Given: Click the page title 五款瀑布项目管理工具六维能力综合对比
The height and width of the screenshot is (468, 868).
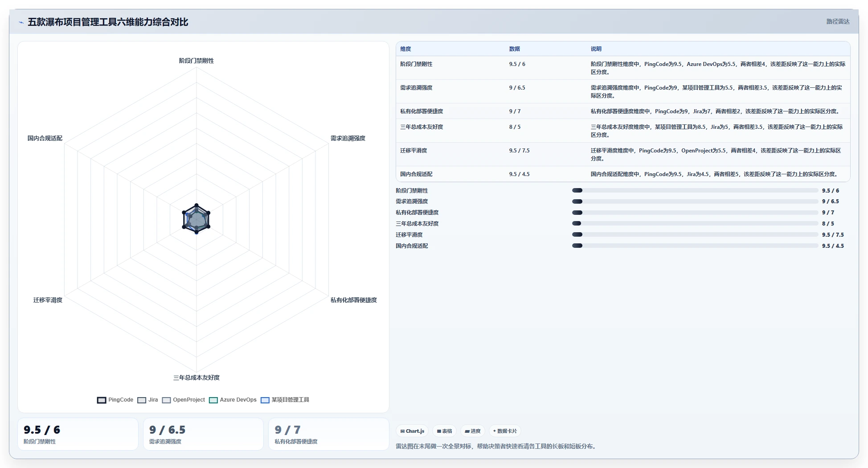Looking at the screenshot, I should (108, 22).
